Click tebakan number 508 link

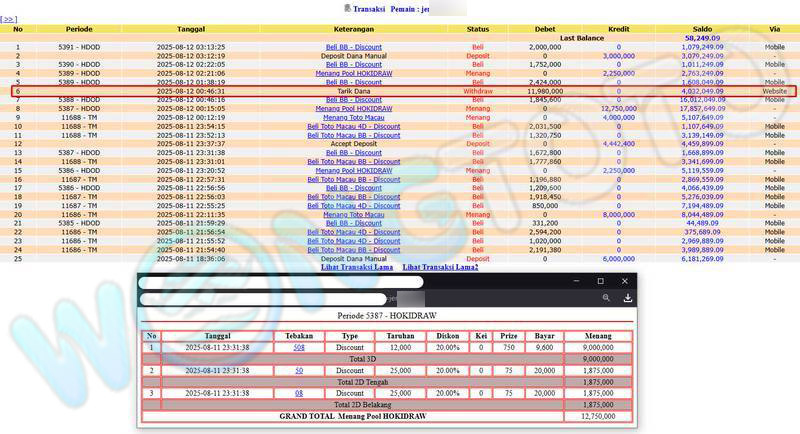[x=299, y=348]
